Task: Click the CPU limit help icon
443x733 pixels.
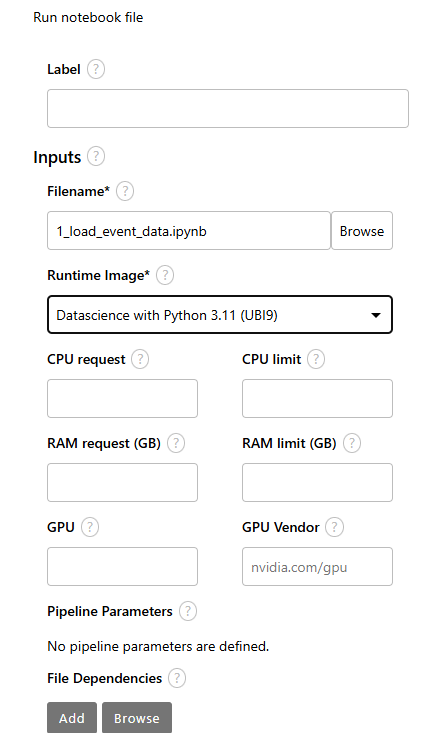Action: click(316, 359)
